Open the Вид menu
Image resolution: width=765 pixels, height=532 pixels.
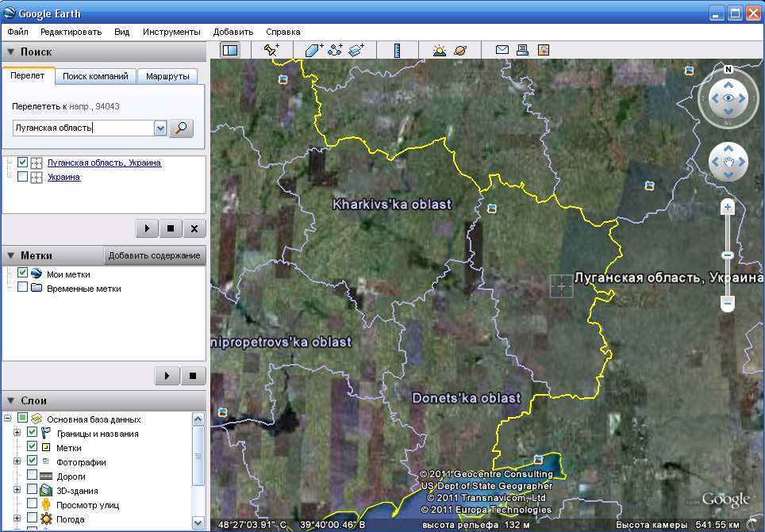point(122,33)
